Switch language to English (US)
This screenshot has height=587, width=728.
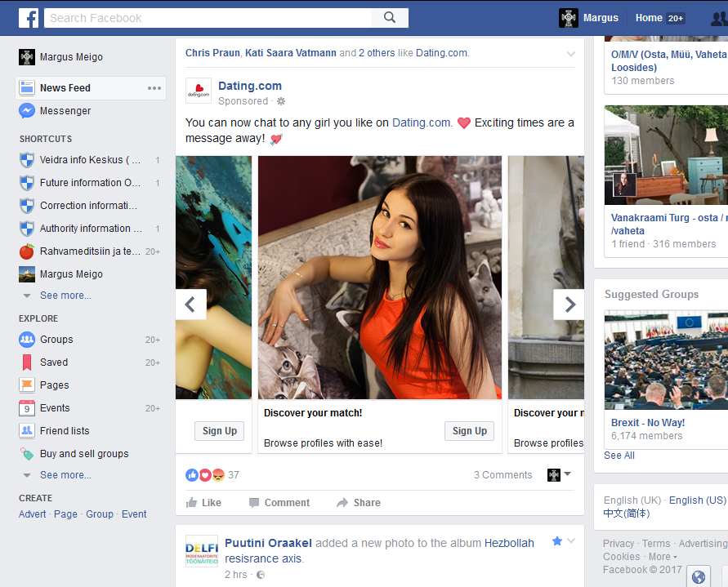click(x=697, y=500)
